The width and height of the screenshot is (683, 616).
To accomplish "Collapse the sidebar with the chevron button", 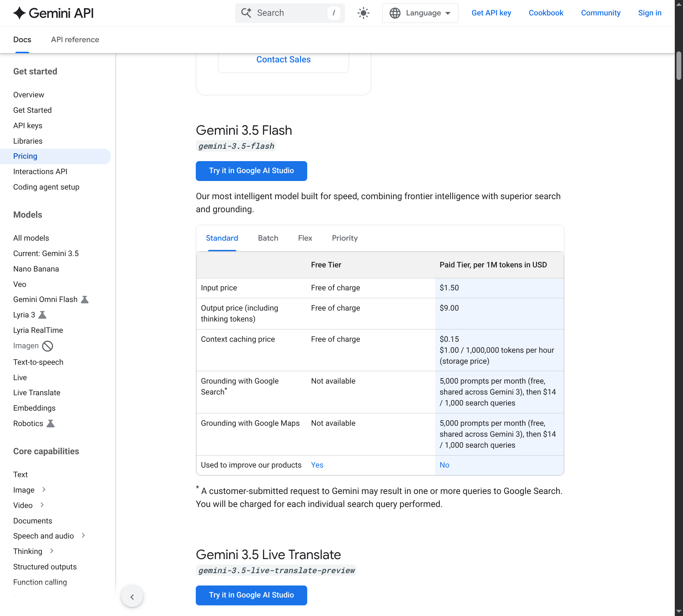I will [x=132, y=597].
